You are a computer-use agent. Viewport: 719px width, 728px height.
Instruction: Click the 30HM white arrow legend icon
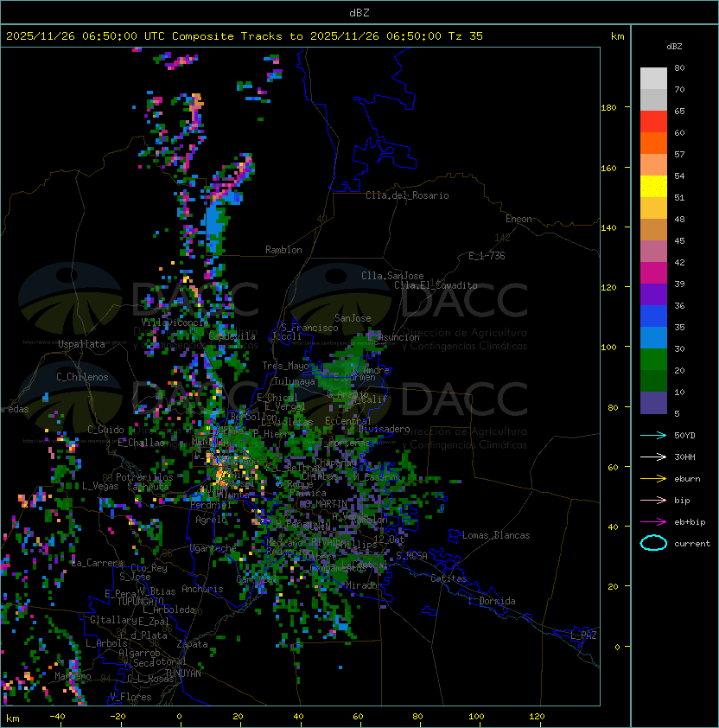653,457
